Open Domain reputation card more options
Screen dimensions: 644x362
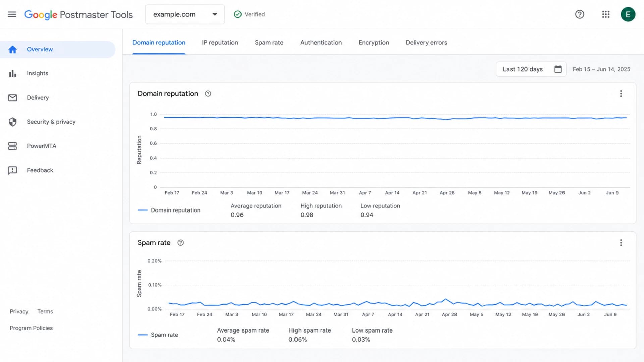pyautogui.click(x=621, y=94)
